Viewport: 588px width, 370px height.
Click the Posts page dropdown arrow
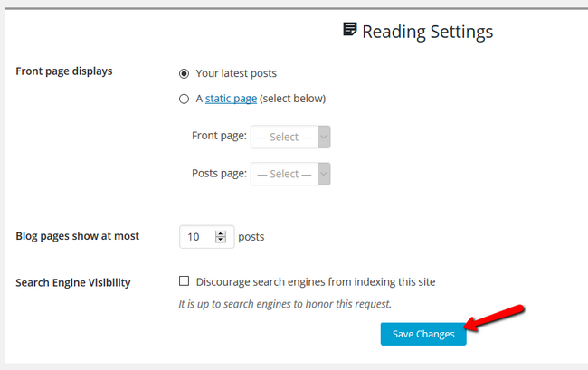pos(324,174)
